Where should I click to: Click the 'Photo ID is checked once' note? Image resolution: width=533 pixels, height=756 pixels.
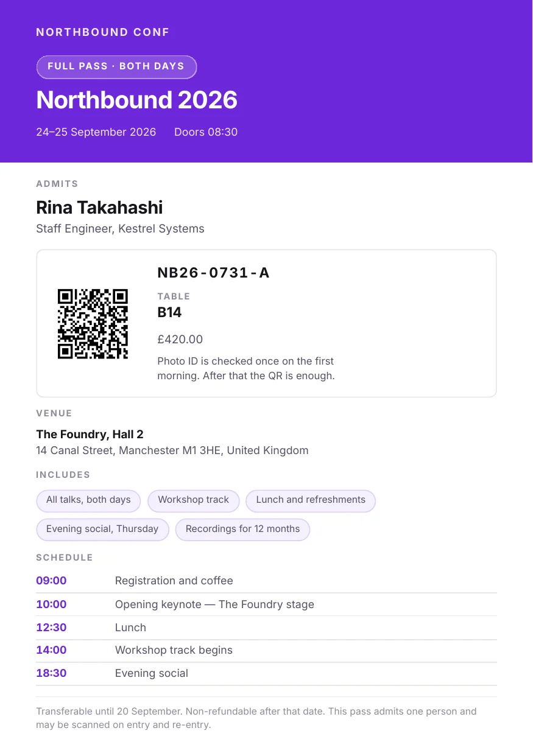(246, 368)
